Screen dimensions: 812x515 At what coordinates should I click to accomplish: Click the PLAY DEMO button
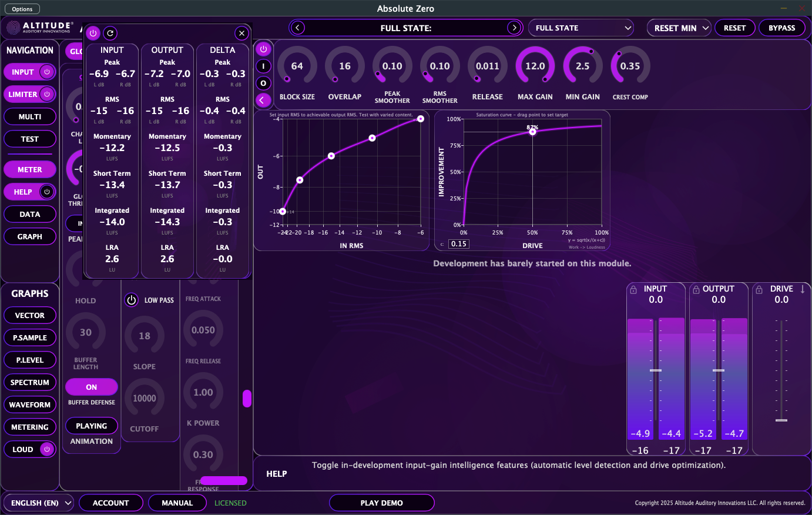point(381,503)
